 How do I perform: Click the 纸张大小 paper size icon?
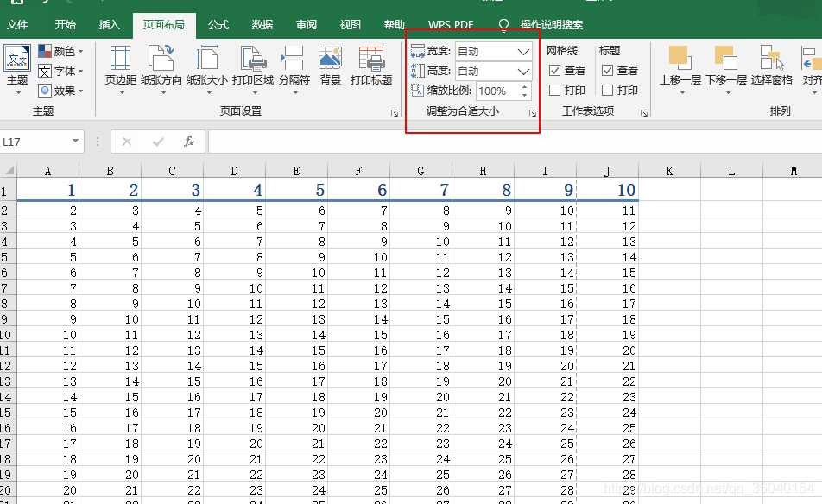tap(207, 58)
